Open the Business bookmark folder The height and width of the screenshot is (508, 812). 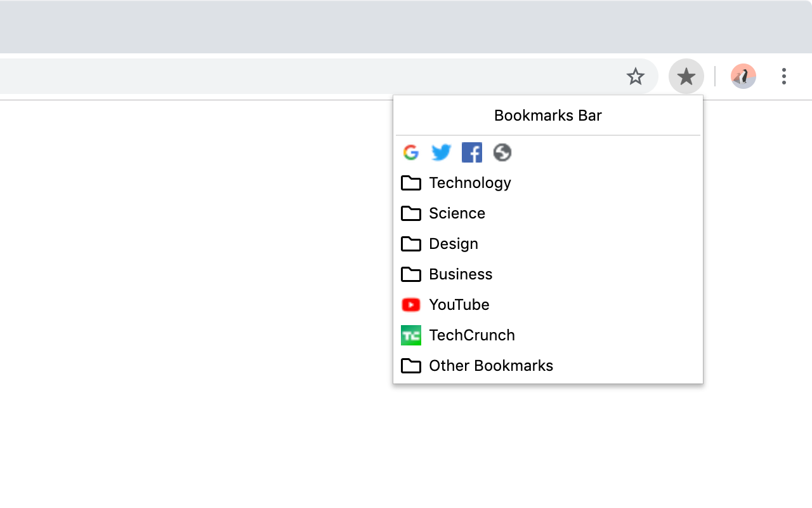[x=548, y=274]
